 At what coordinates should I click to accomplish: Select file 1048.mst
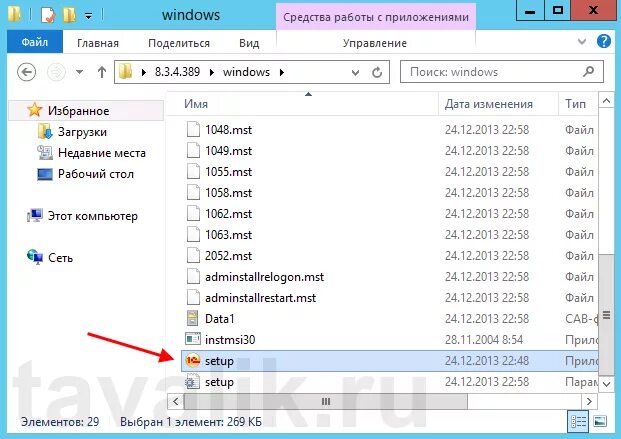(x=228, y=130)
